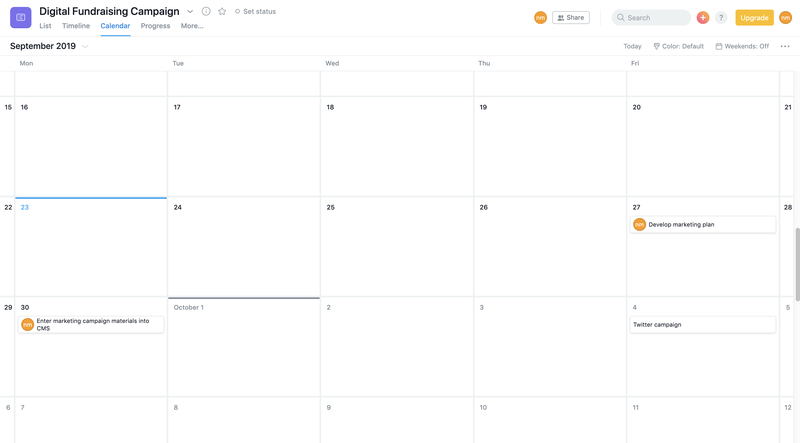Screen dimensions: 800x443
Task: Select the Calendar tab
Action: pyautogui.click(x=115, y=26)
